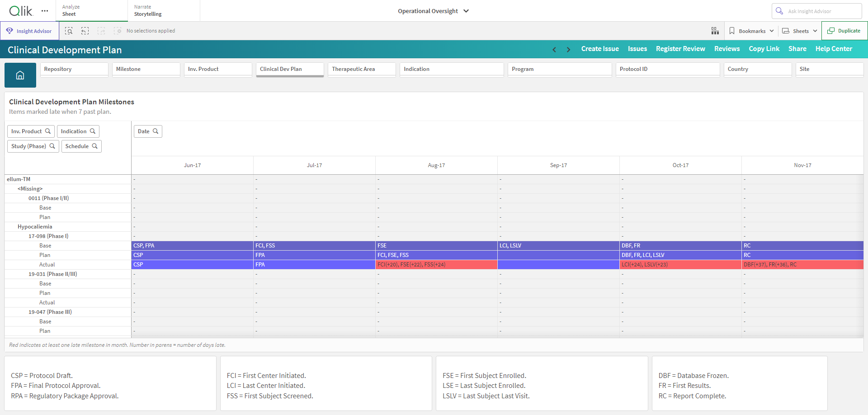Image resolution: width=868 pixels, height=415 pixels.
Task: Open the sheet grid overview icon
Action: tap(715, 31)
